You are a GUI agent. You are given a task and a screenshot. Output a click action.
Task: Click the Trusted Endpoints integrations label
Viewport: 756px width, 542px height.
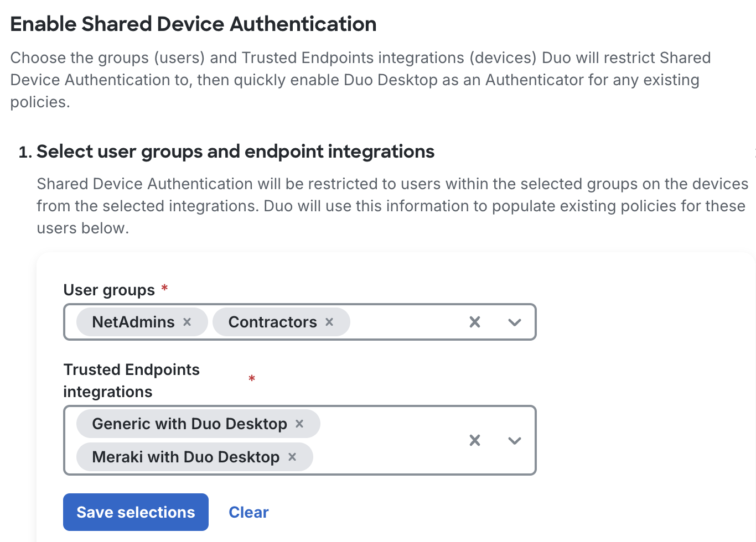(x=132, y=381)
